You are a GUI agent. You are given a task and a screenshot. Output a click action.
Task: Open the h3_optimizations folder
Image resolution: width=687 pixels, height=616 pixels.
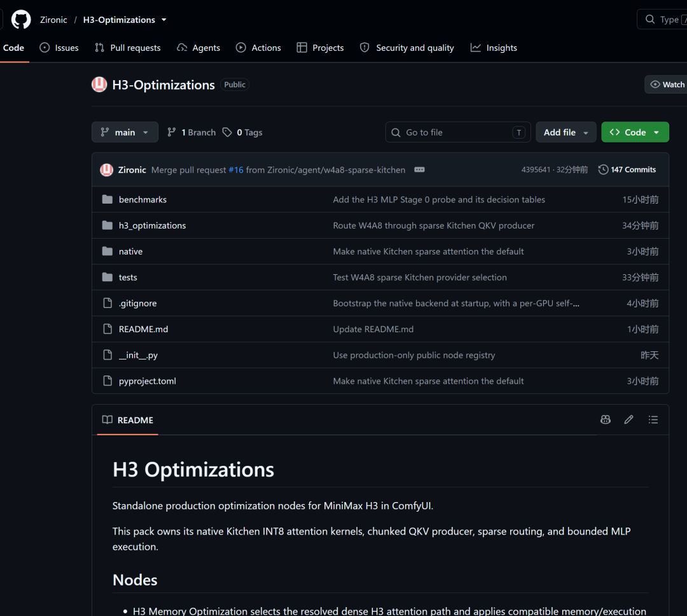coord(152,225)
